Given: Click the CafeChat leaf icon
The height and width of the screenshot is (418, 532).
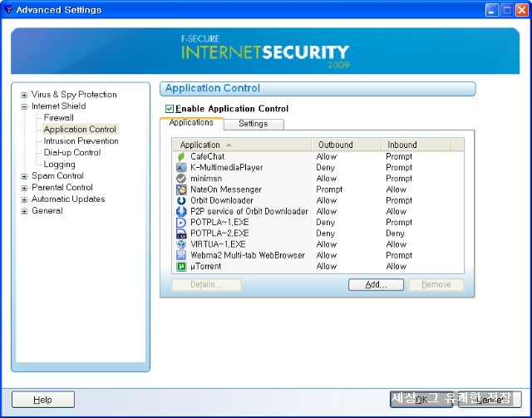Looking at the screenshot, I should 181,157.
